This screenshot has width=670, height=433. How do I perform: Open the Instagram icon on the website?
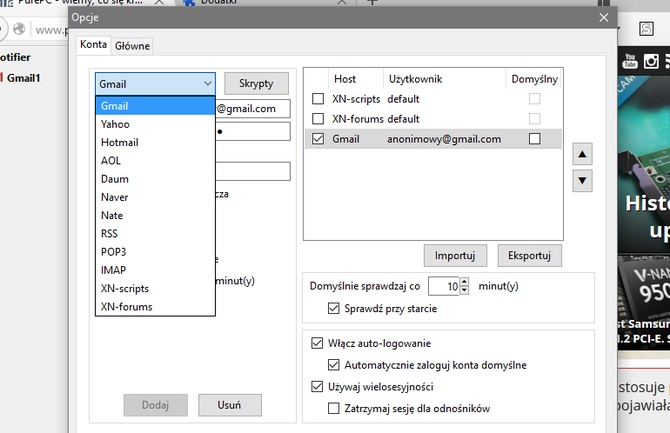click(x=651, y=61)
